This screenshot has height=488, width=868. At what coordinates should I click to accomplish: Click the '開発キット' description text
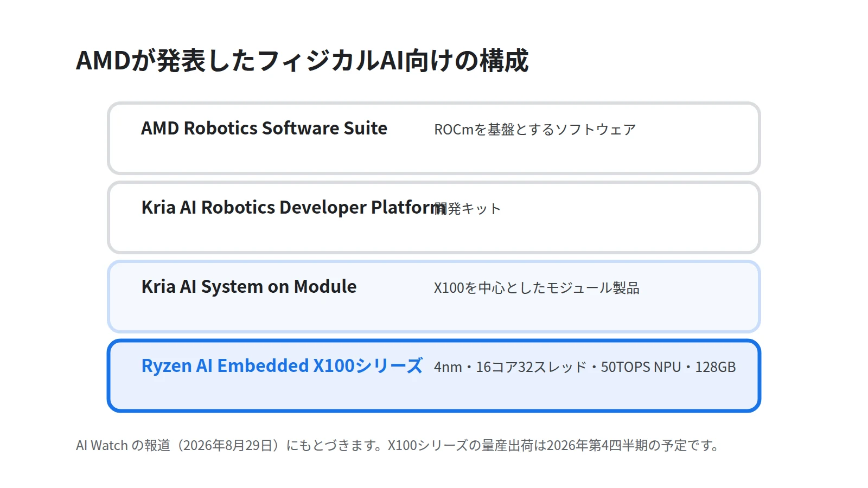click(x=468, y=209)
